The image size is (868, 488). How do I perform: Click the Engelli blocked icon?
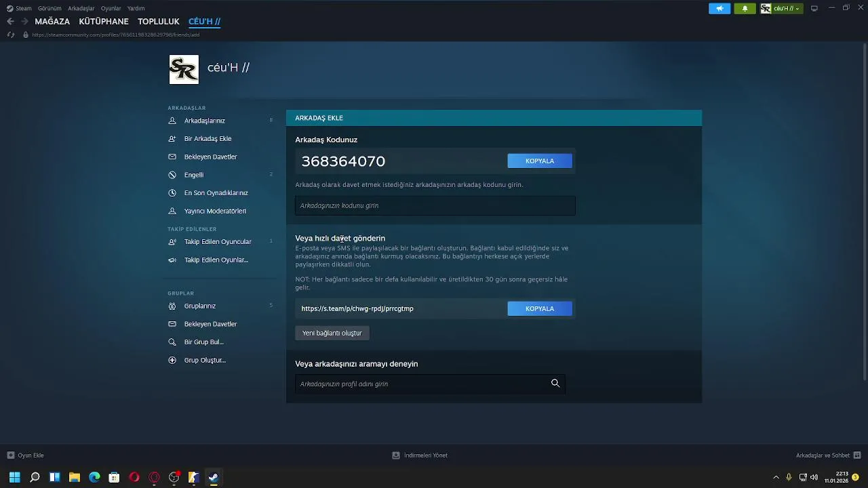[172, 175]
